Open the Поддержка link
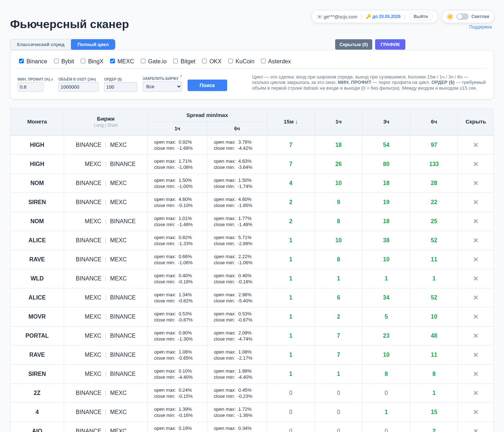This screenshot has width=504, height=432. tap(480, 27)
